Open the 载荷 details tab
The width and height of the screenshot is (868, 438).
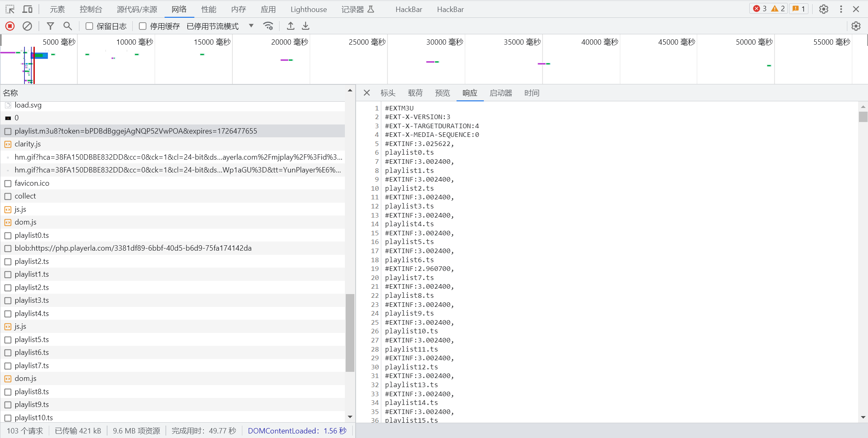[x=415, y=93]
